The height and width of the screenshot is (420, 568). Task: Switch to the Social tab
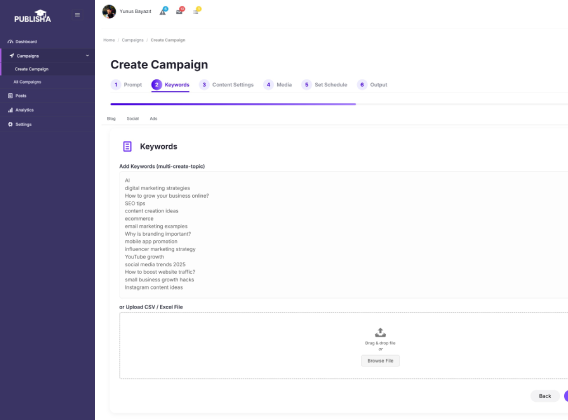coord(133,118)
